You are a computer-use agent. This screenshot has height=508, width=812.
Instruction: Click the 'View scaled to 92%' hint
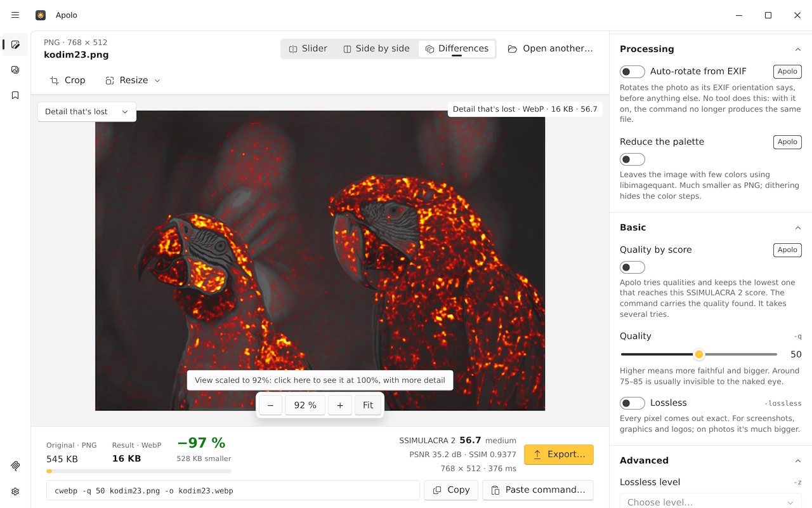pyautogui.click(x=320, y=380)
